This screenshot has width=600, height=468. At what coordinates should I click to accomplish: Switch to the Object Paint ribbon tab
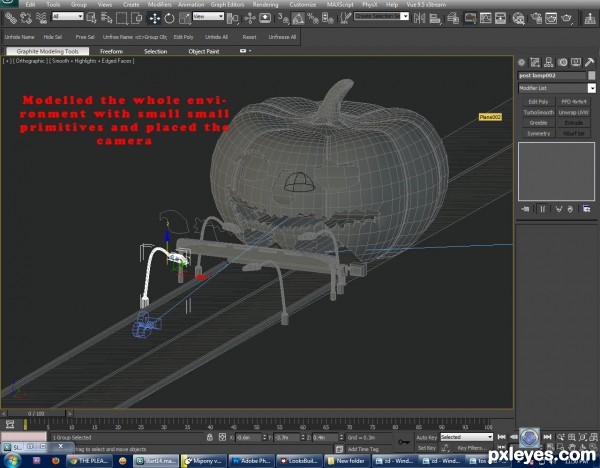(204, 51)
